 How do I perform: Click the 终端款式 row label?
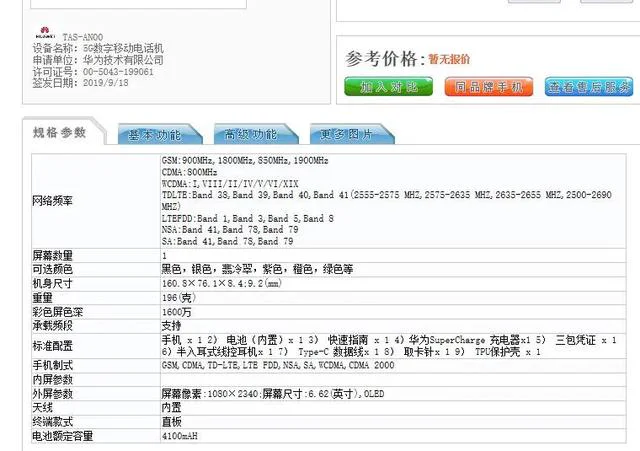pos(52,422)
